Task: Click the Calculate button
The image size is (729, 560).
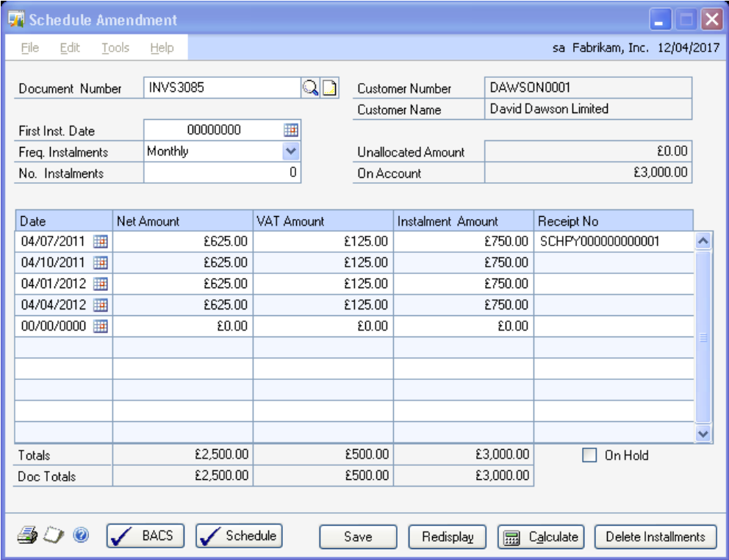Action: click(x=542, y=537)
